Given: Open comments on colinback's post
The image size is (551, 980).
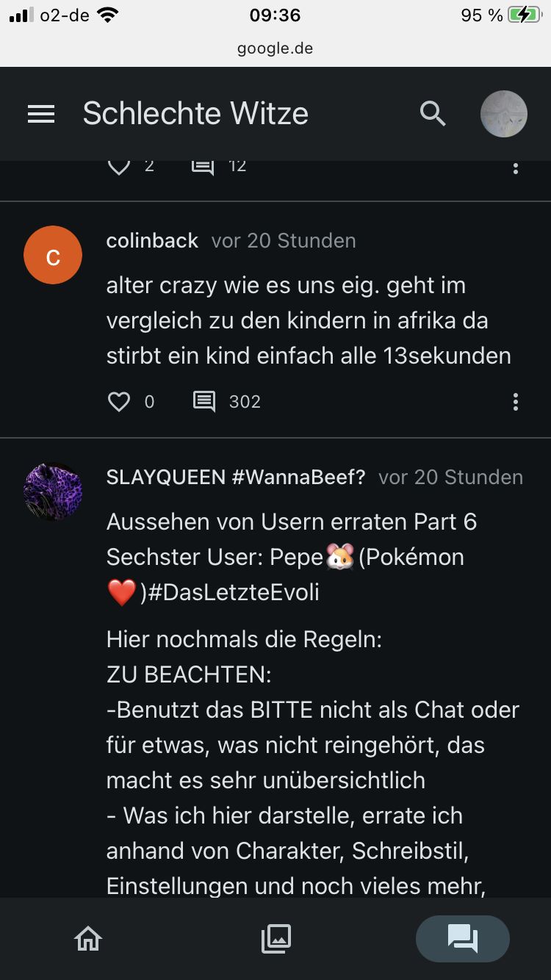Looking at the screenshot, I should (204, 401).
